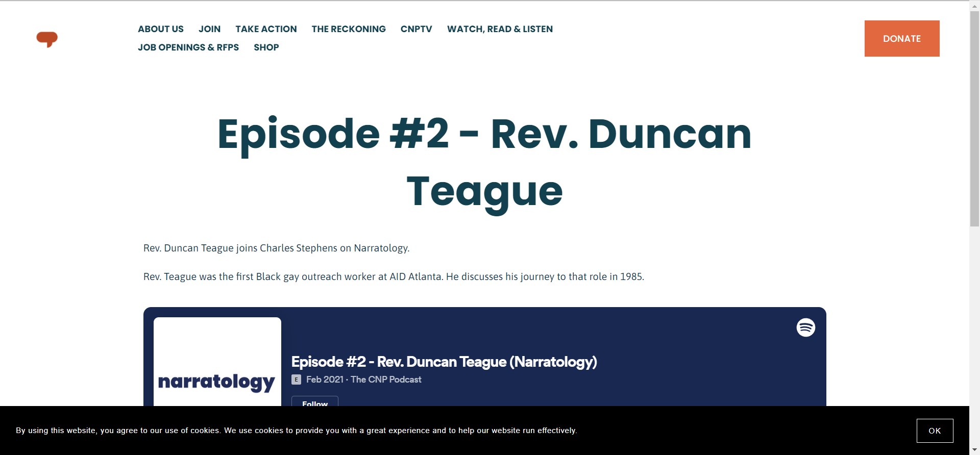980x455 pixels.
Task: Click the 'Episode #2 – Rev. Duncan Teague' heading
Action: 484,162
